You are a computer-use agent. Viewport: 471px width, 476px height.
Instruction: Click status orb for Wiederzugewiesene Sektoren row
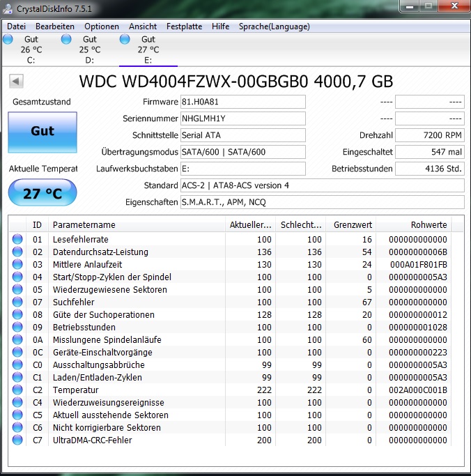coord(17,289)
